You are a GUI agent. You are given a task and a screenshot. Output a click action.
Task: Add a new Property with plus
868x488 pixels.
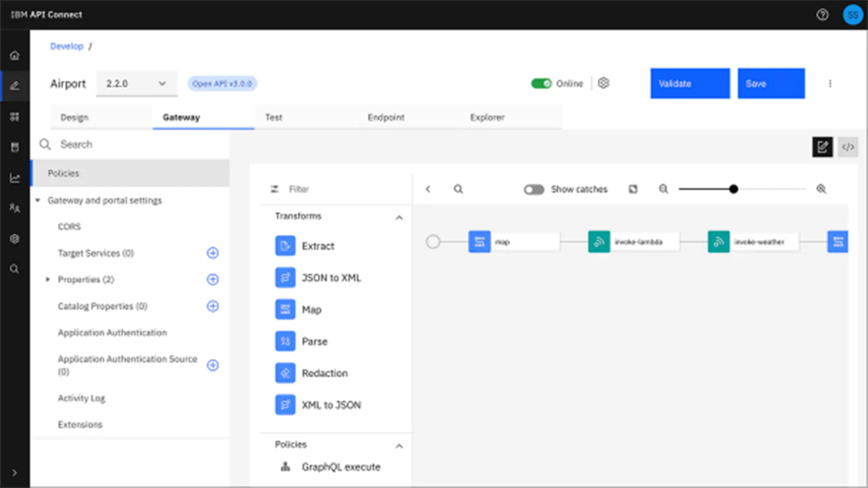pyautogui.click(x=212, y=279)
